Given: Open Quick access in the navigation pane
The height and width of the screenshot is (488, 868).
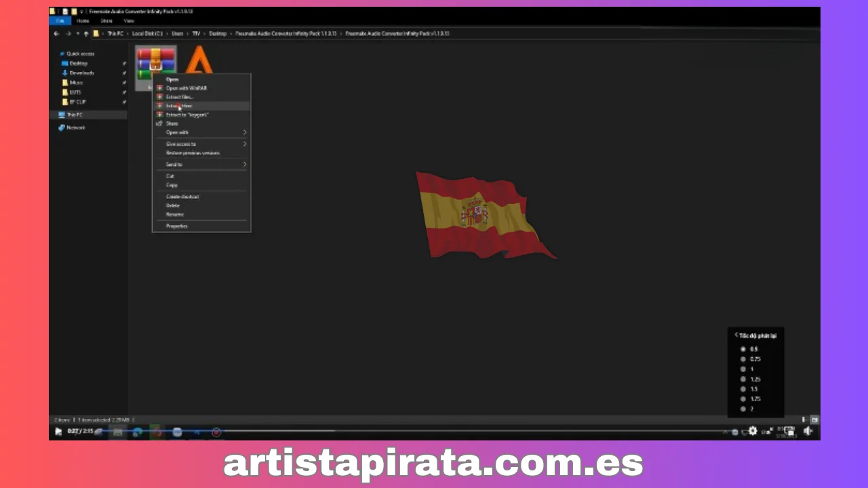Looking at the screenshot, I should pyautogui.click(x=80, y=54).
